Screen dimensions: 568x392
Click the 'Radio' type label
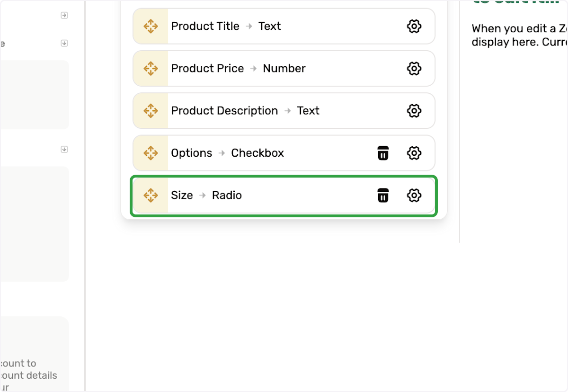pyautogui.click(x=227, y=195)
